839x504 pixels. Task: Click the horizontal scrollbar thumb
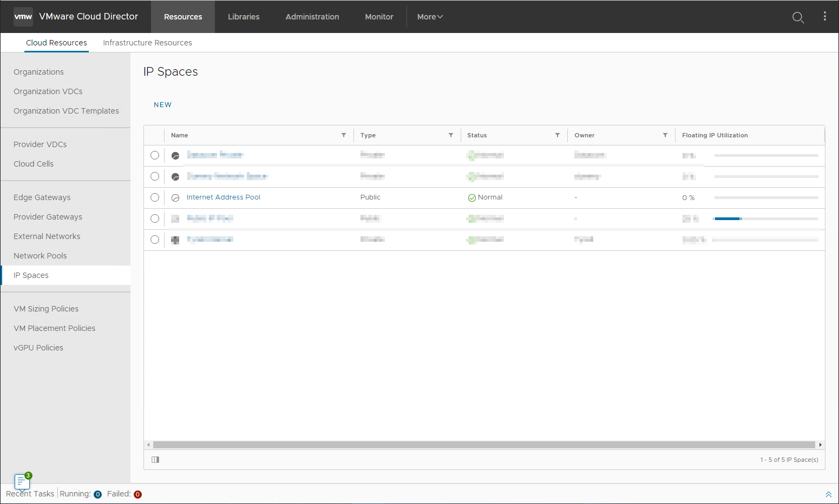[x=484, y=445]
